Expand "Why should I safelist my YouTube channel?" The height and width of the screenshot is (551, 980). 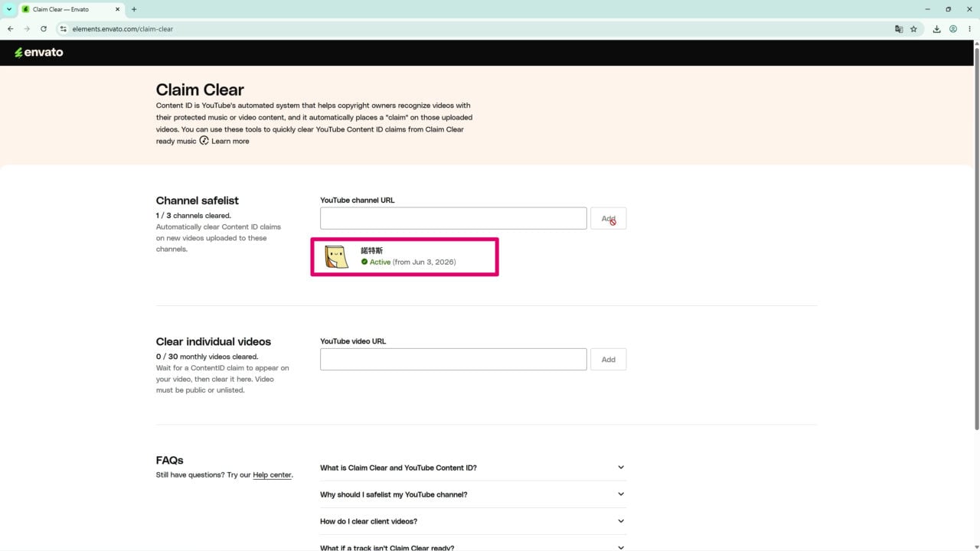pos(473,494)
